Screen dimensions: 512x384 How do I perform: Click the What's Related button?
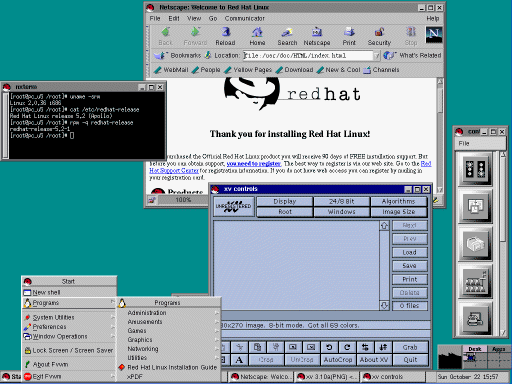(x=413, y=55)
